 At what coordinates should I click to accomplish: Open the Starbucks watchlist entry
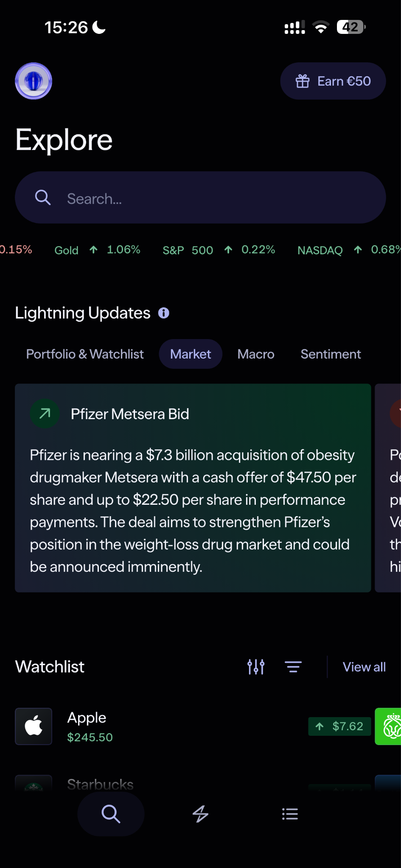(x=100, y=784)
